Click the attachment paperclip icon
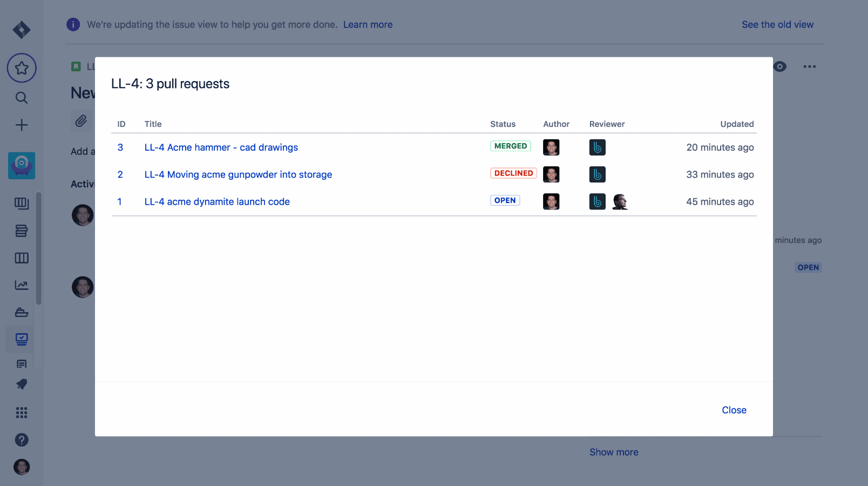 pyautogui.click(x=81, y=121)
